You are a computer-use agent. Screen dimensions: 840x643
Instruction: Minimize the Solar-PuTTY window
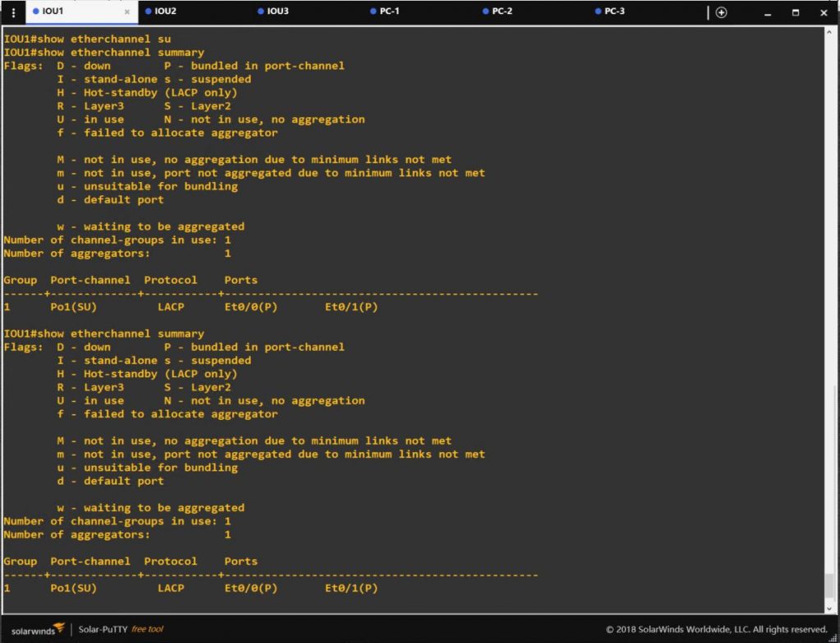coord(768,13)
